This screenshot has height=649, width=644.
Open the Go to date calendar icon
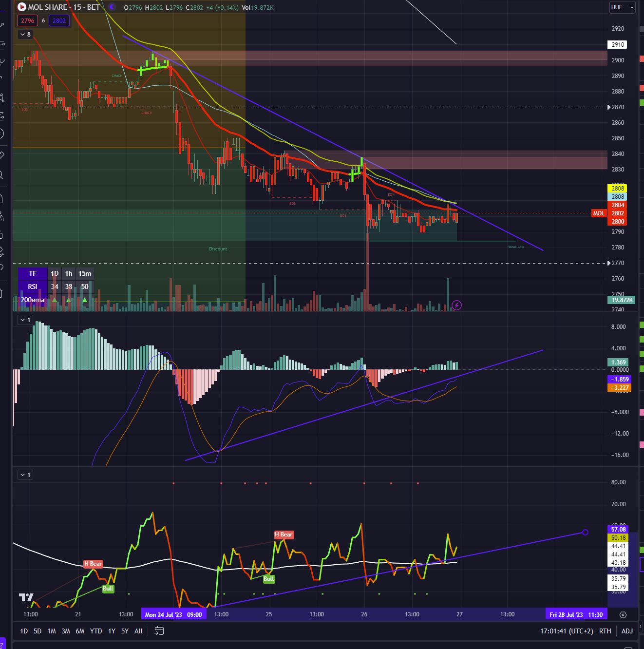[x=159, y=631]
